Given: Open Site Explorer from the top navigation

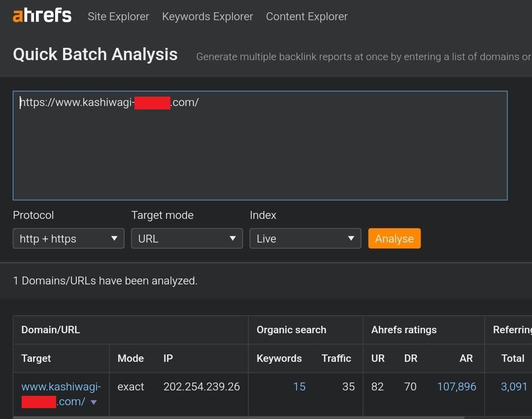Looking at the screenshot, I should [x=118, y=16].
